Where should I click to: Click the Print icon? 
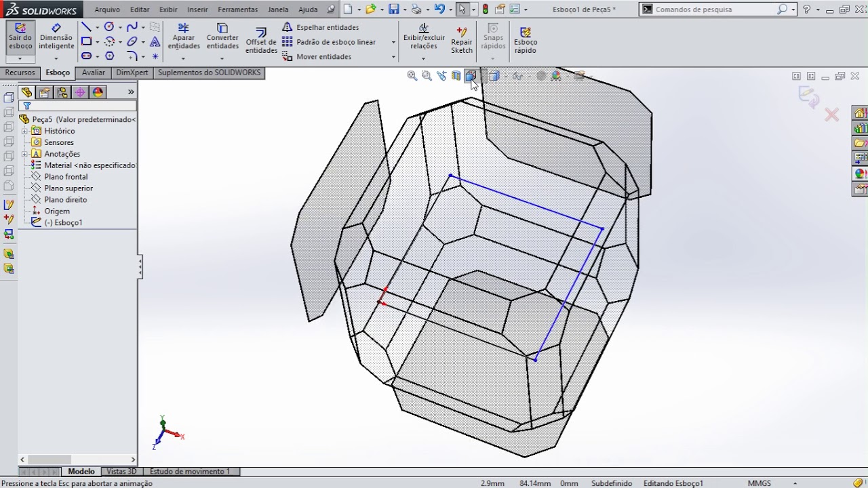pos(416,9)
